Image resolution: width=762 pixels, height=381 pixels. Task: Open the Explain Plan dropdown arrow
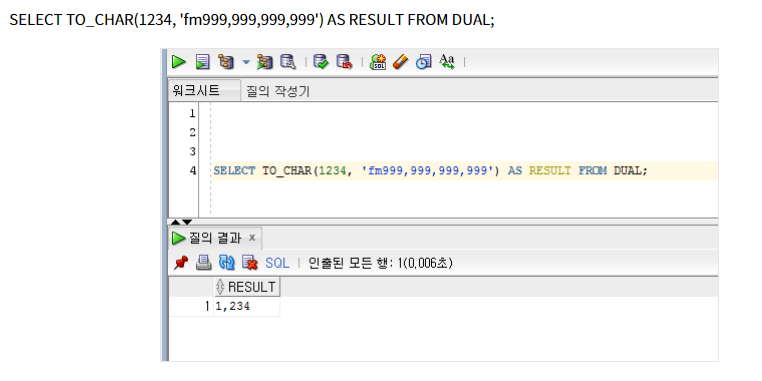tap(245, 62)
